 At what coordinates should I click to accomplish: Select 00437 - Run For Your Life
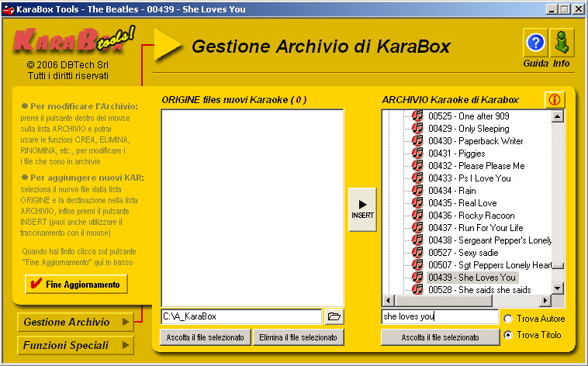[x=476, y=227]
